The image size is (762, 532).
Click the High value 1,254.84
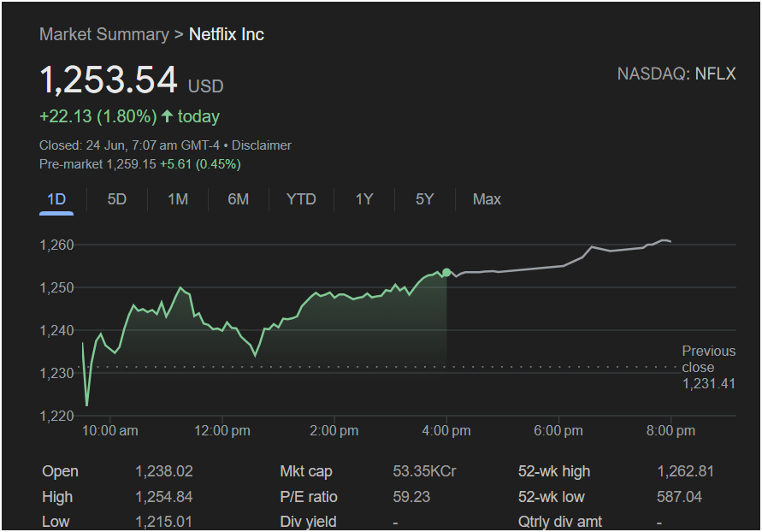click(163, 497)
